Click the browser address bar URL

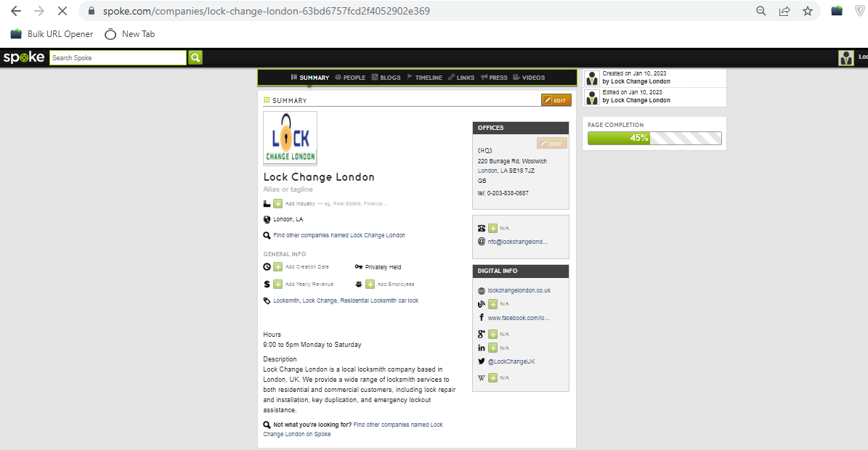pyautogui.click(x=266, y=11)
